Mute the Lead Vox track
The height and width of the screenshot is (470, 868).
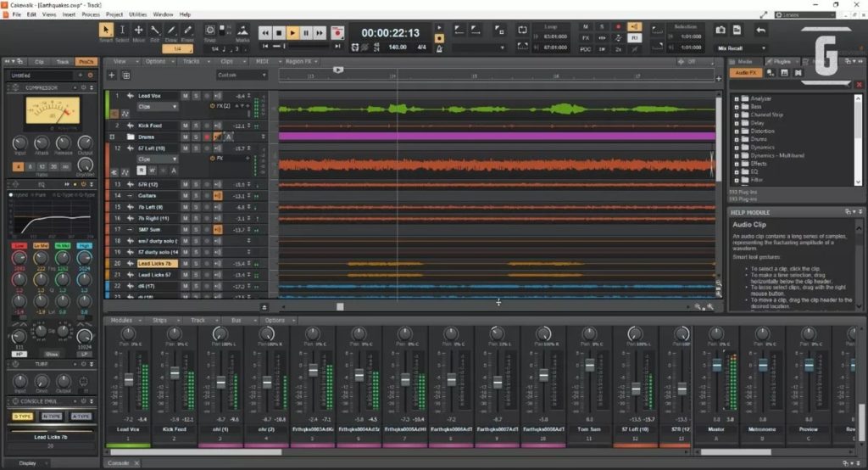tap(186, 96)
